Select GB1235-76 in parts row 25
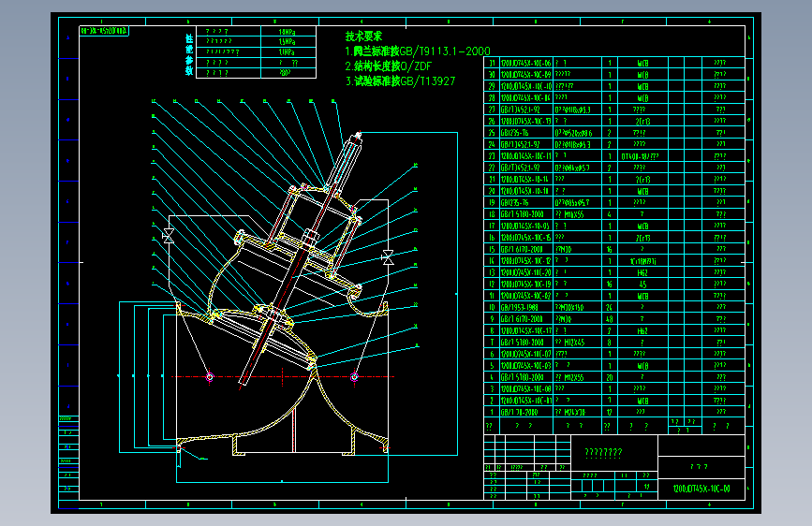This screenshot has width=812, height=526. coord(514,133)
